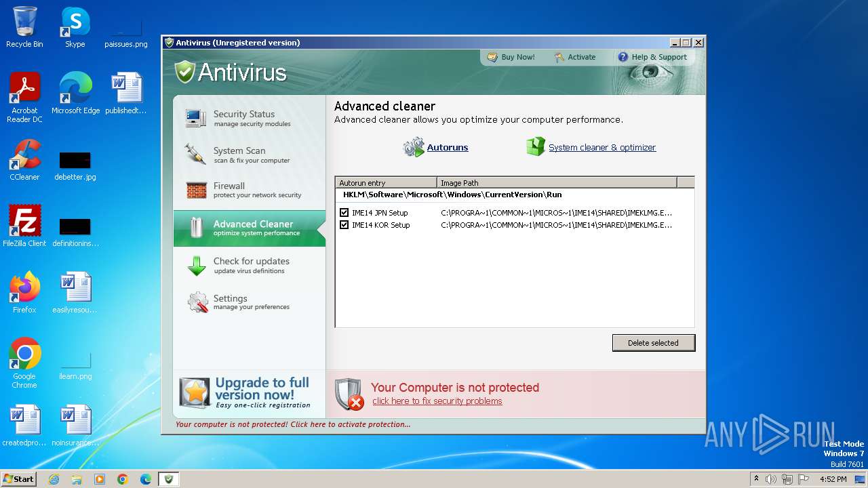Select the Google Chrome desktop shortcut

(24, 363)
